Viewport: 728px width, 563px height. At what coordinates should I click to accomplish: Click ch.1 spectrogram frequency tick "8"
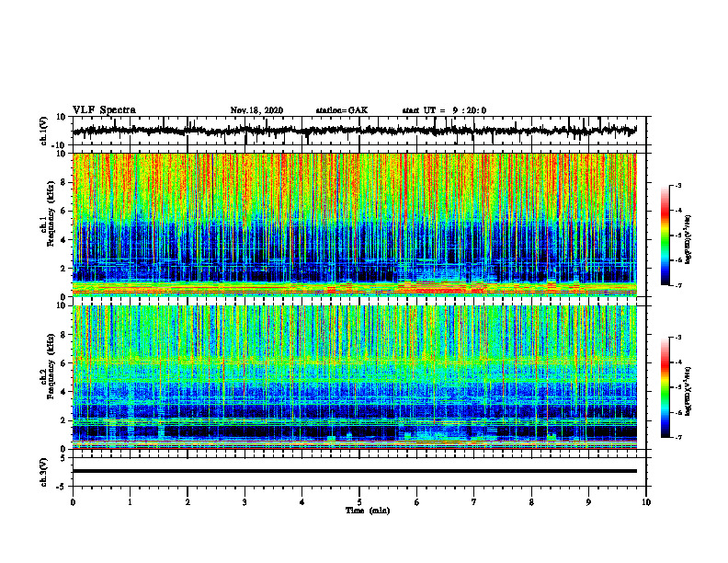(63, 182)
